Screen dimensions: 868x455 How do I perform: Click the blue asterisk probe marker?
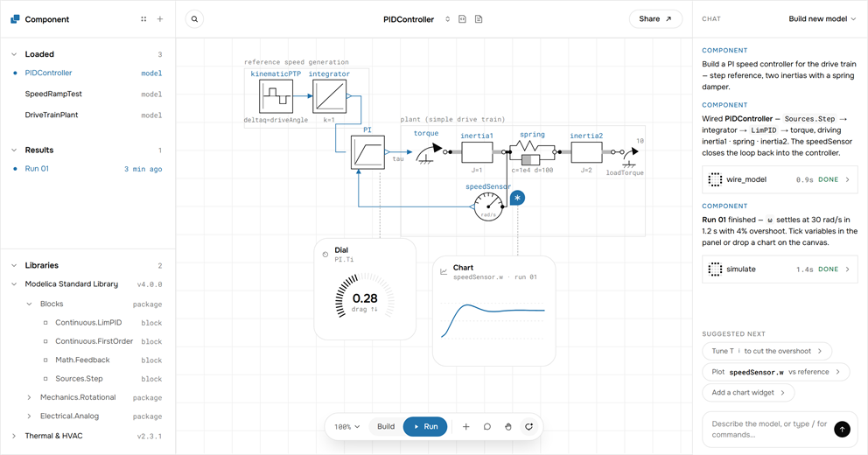pyautogui.click(x=518, y=198)
